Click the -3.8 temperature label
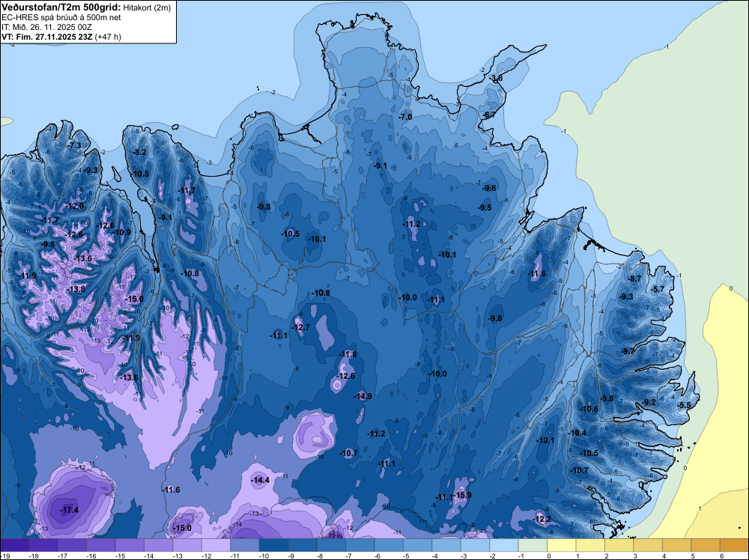The height and width of the screenshot is (560, 749). click(x=497, y=79)
